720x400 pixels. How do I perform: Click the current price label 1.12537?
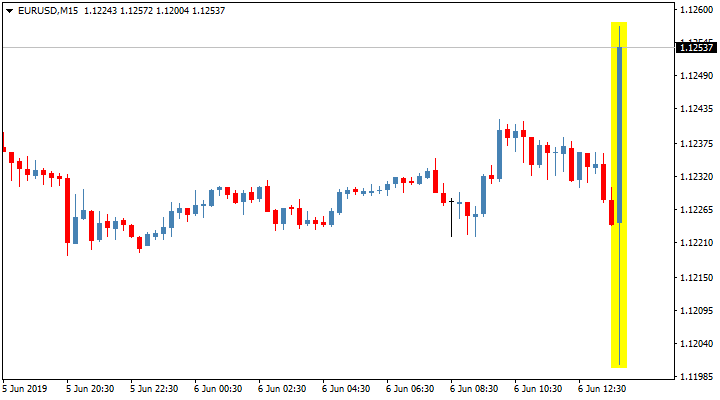click(697, 47)
